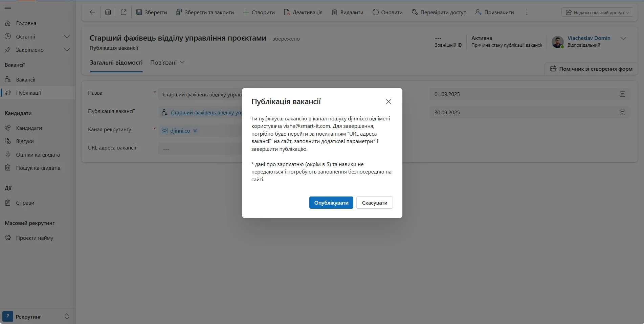The height and width of the screenshot is (324, 644).
Task: Open the hamburger navigation menu
Action: pyautogui.click(x=8, y=8)
